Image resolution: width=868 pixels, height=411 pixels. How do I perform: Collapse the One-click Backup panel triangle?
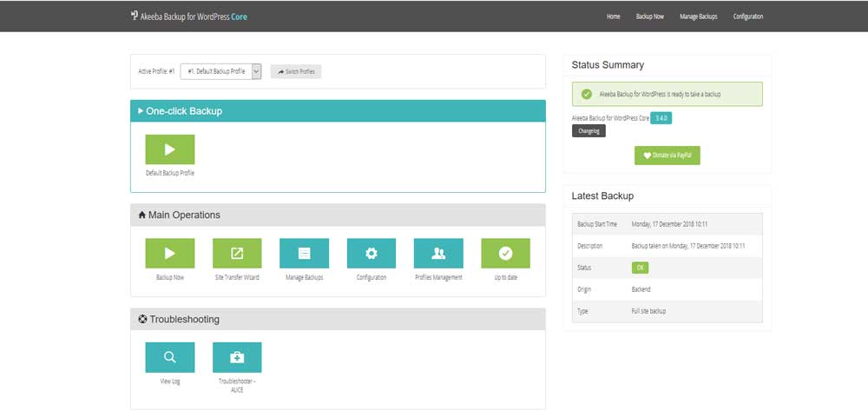pos(141,110)
